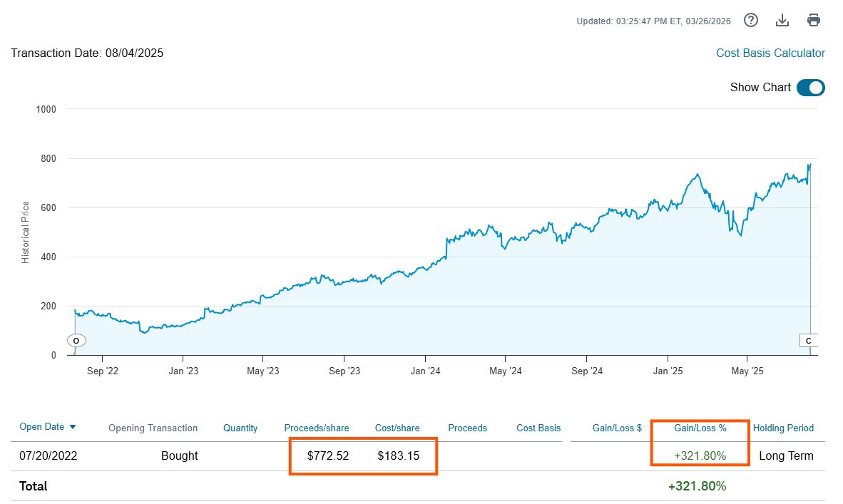Click the 'Total' row label

[x=34, y=485]
